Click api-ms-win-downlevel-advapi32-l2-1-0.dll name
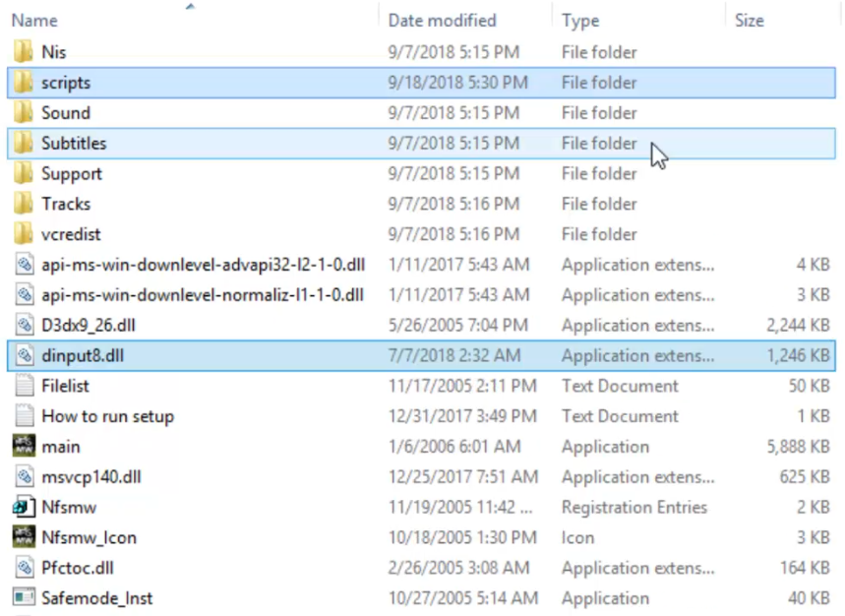Viewport: 845px width, 616px height. (x=204, y=265)
